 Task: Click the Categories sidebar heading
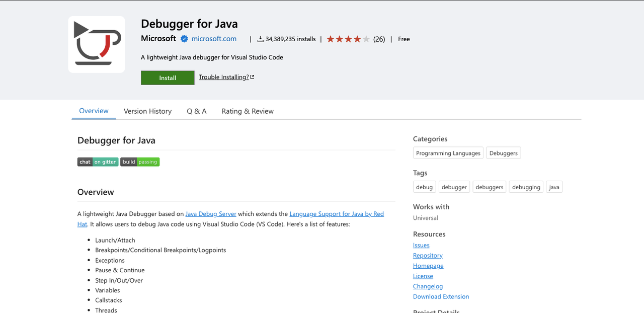[430, 139]
